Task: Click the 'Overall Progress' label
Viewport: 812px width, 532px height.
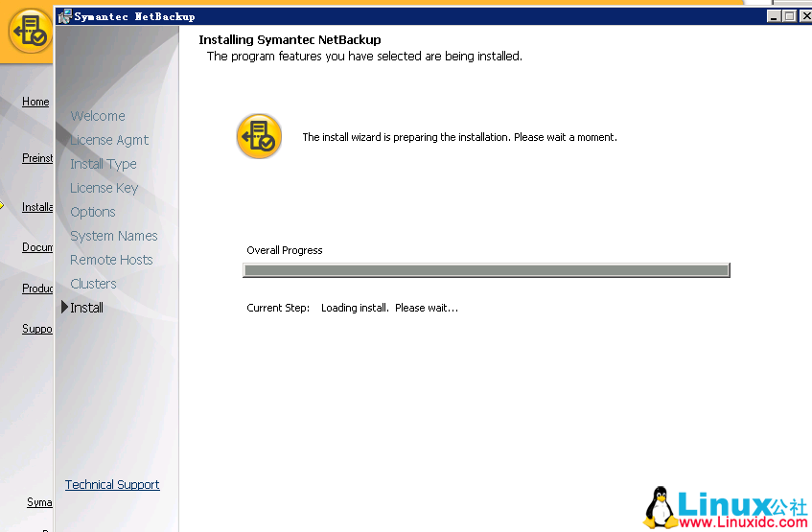Action: point(285,250)
